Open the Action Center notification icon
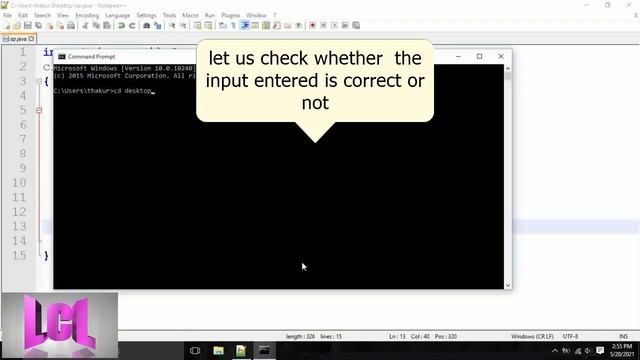The image size is (640, 360). (x=600, y=351)
